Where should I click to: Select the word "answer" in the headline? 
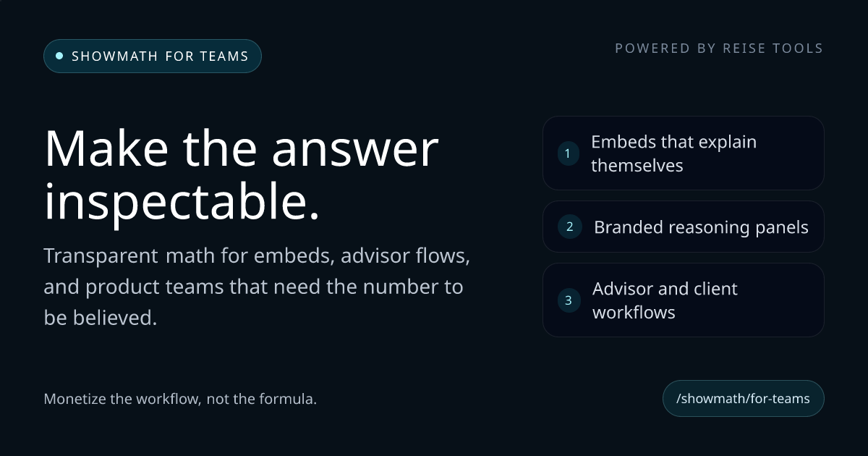point(354,148)
